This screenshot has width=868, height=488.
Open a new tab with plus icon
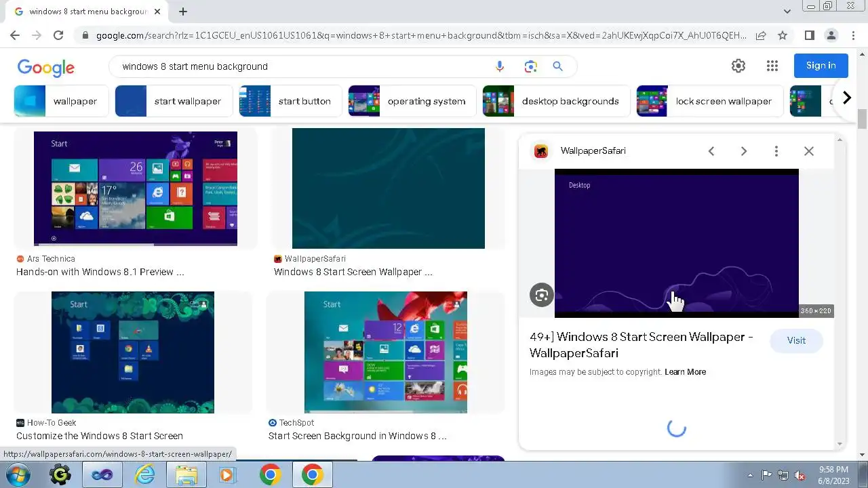(x=183, y=12)
